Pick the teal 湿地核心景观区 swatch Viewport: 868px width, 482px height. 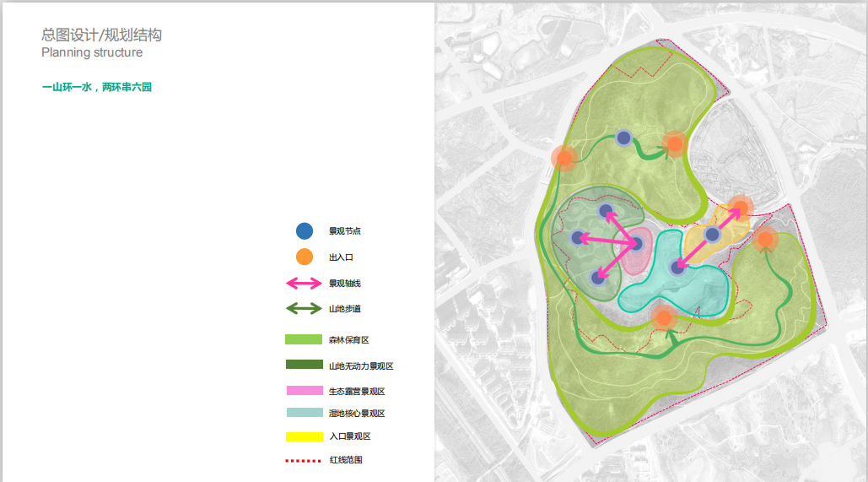305,413
